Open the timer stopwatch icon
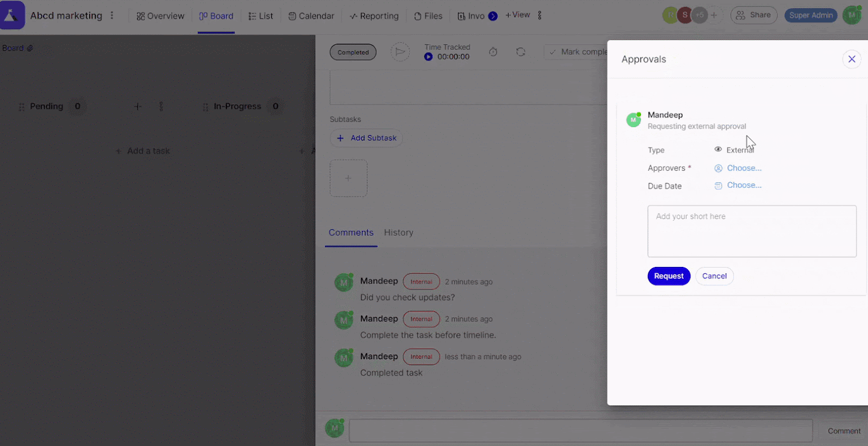This screenshot has width=868, height=446. [493, 52]
